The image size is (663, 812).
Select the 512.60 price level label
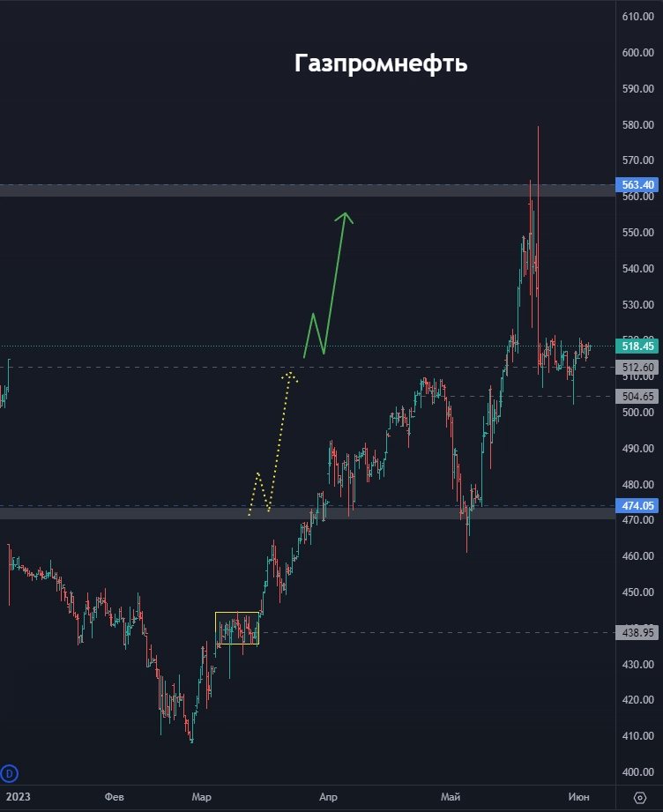click(x=637, y=367)
